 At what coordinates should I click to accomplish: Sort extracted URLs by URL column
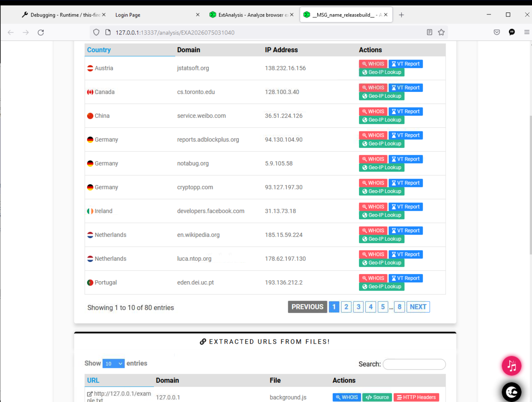click(93, 380)
